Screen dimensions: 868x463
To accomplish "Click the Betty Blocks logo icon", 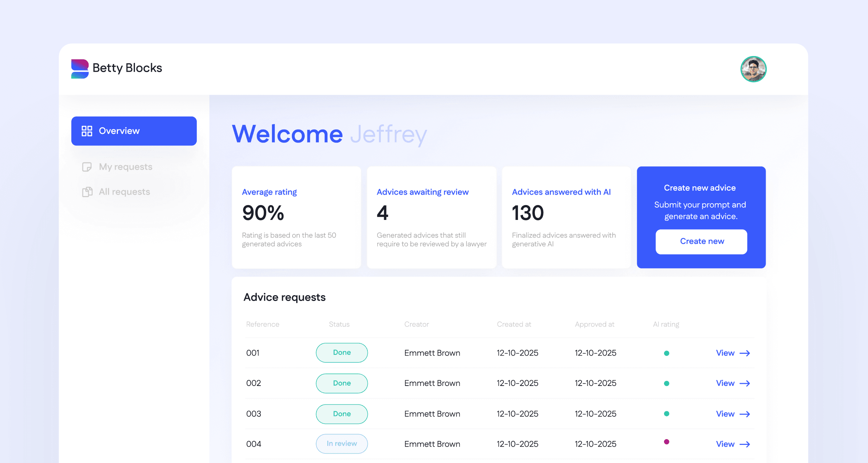I will (80, 69).
